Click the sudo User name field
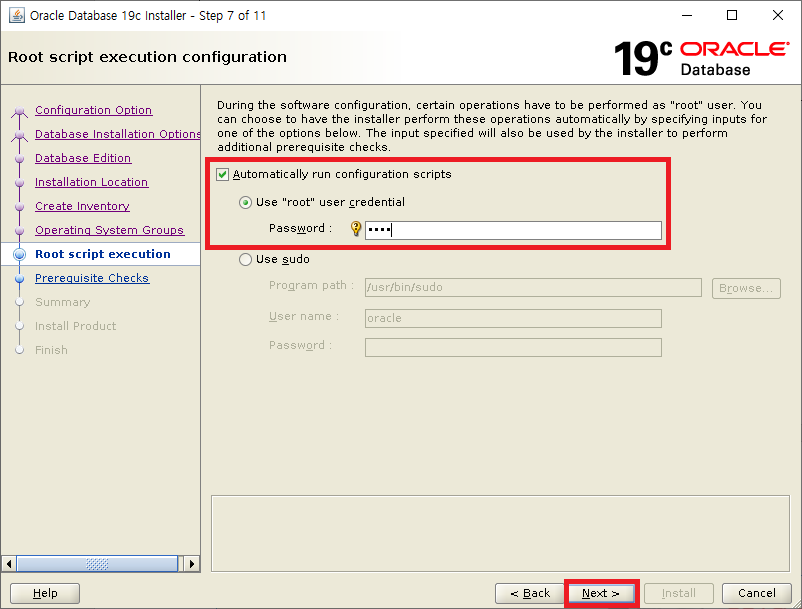 click(513, 318)
